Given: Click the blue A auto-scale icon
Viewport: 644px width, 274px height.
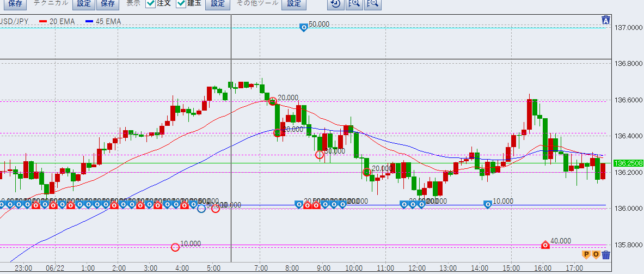Looking at the screenshot, I should coord(605,20).
